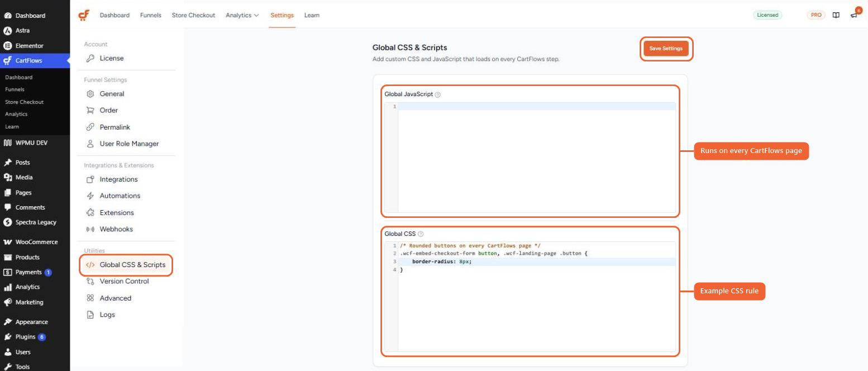Open Store Checkout in WordPress submenu
Screen dimensions: 868x371
click(x=24, y=102)
